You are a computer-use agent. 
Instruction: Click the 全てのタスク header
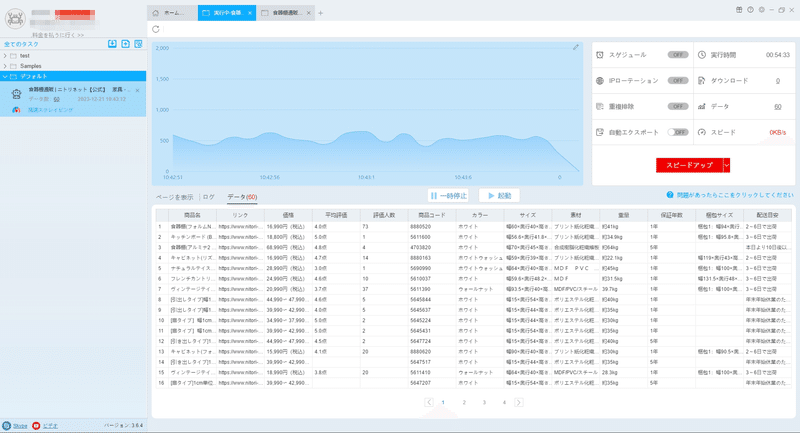point(21,44)
